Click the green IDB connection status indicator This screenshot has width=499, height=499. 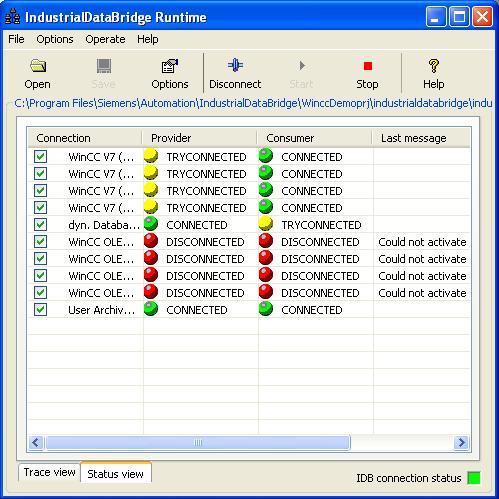point(473,478)
